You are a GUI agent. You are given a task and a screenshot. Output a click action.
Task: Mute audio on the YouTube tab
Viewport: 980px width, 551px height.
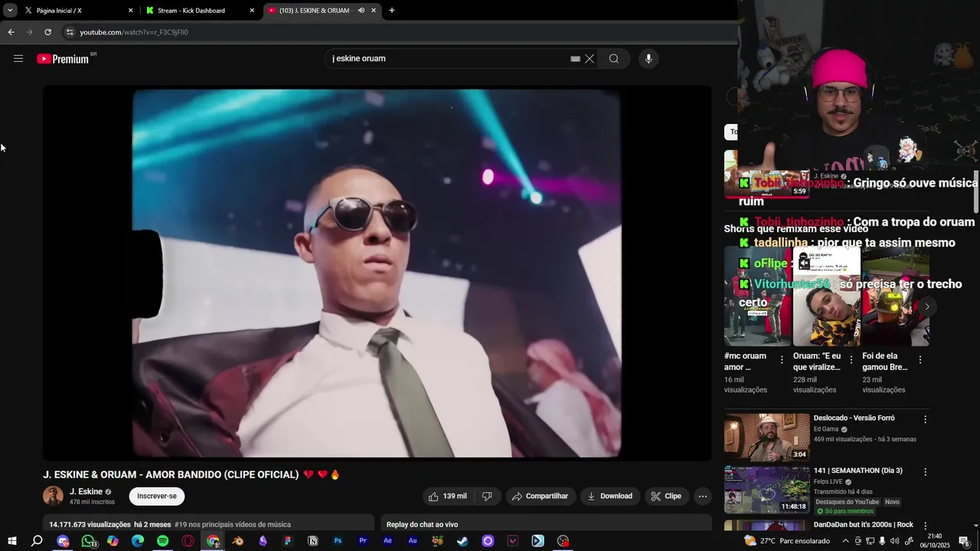(x=361, y=11)
